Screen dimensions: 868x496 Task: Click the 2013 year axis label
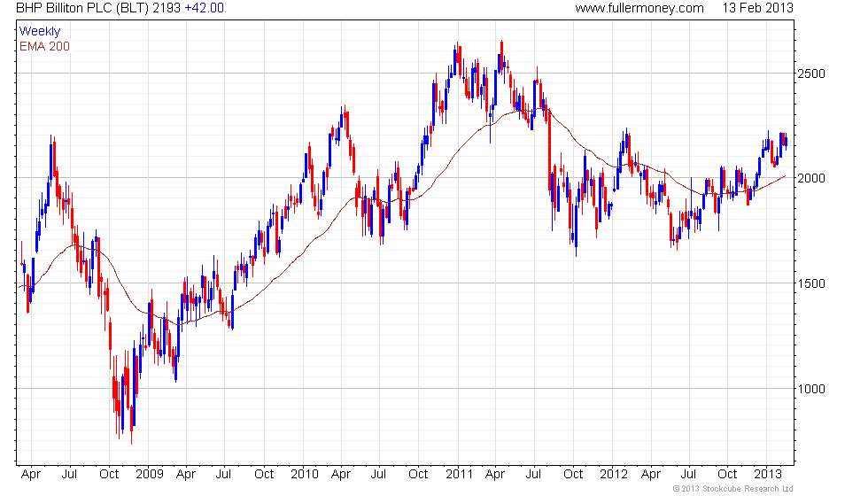click(x=768, y=475)
